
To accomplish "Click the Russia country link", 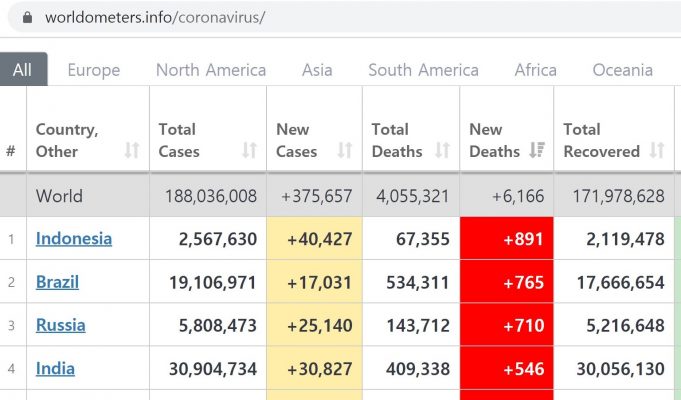I will click(60, 325).
